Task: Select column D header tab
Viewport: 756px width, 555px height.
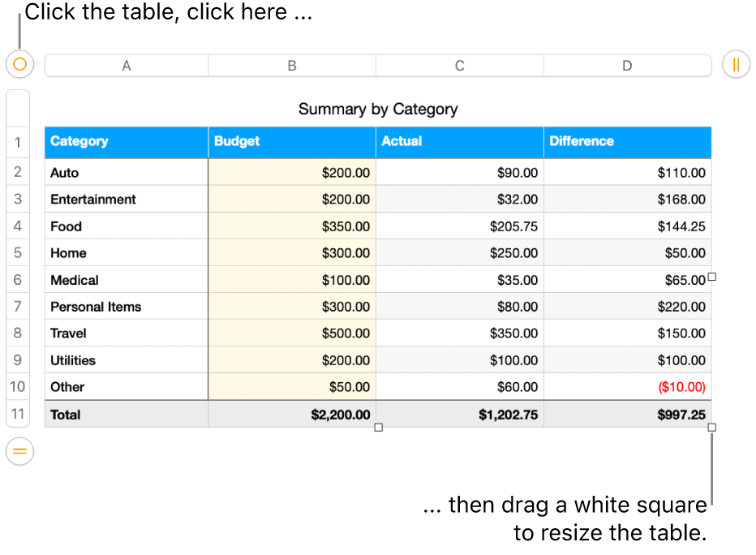Action: coord(627,66)
